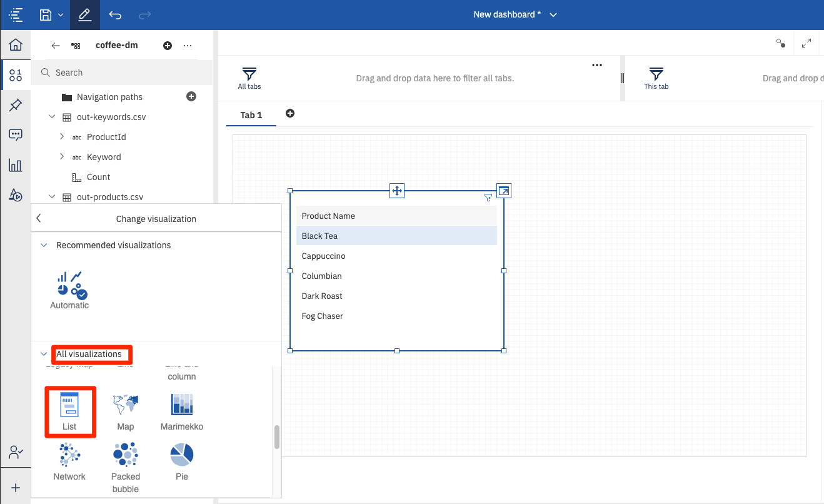Image resolution: width=824 pixels, height=504 pixels.
Task: Collapse the out-products.csv table
Action: (53, 197)
